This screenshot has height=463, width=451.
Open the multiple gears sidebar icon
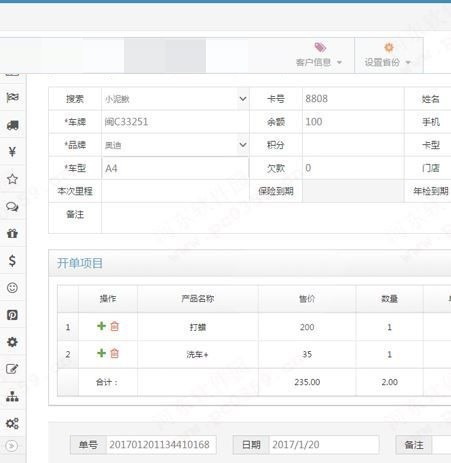tap(12, 423)
